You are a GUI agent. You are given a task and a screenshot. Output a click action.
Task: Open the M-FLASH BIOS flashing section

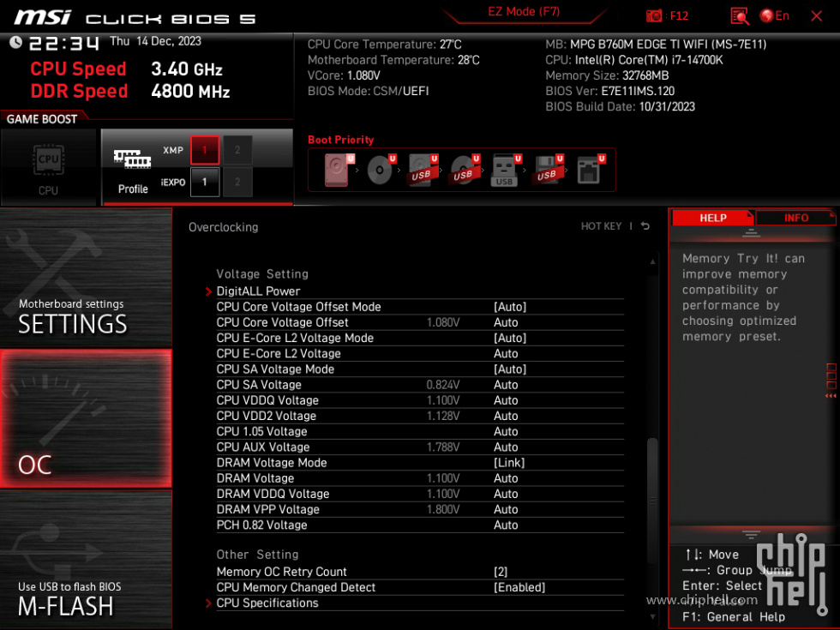[x=86, y=560]
